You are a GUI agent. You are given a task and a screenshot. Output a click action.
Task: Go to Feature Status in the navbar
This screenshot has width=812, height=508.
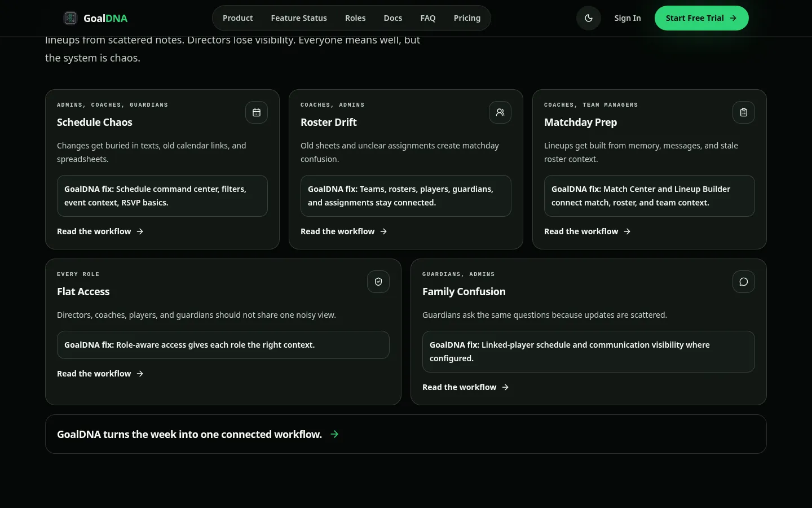tap(299, 18)
